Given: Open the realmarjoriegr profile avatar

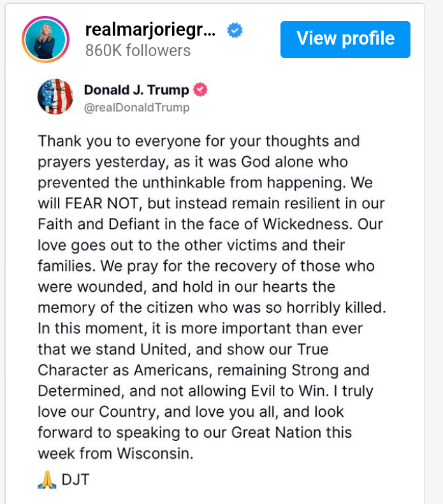Looking at the screenshot, I should 46,40.
